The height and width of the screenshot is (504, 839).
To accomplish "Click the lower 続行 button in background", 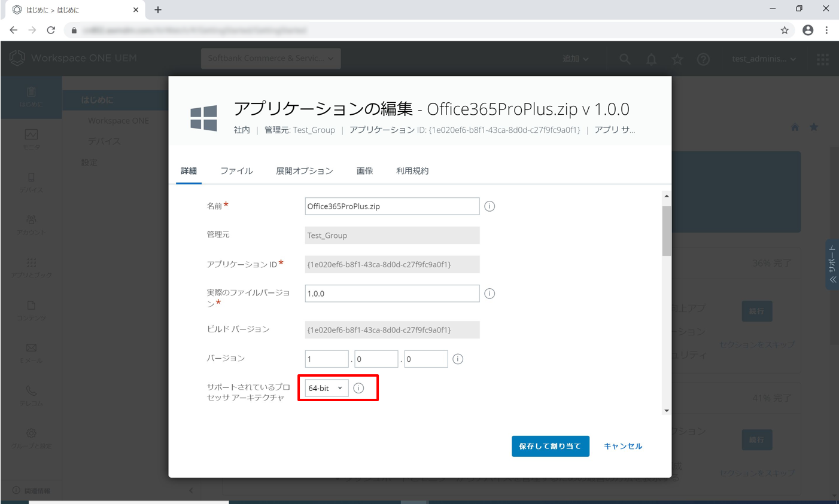I will coord(756,439).
